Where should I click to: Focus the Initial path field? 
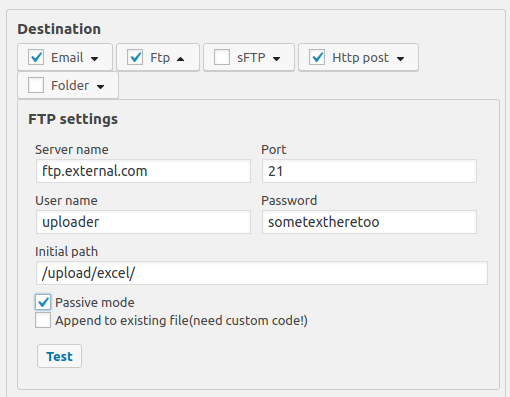pos(262,273)
